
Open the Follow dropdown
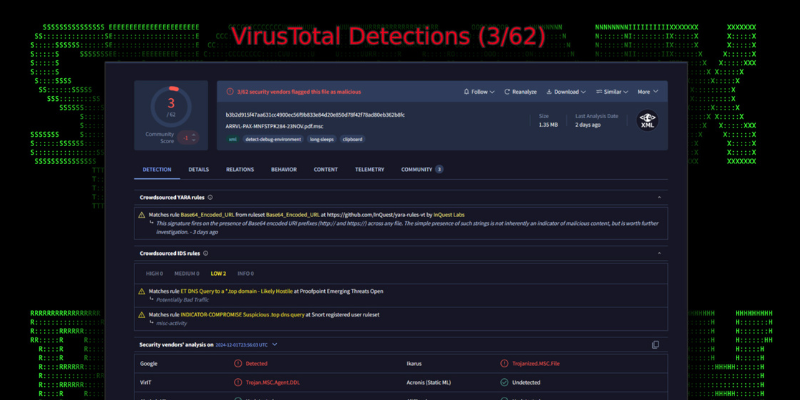(479, 92)
